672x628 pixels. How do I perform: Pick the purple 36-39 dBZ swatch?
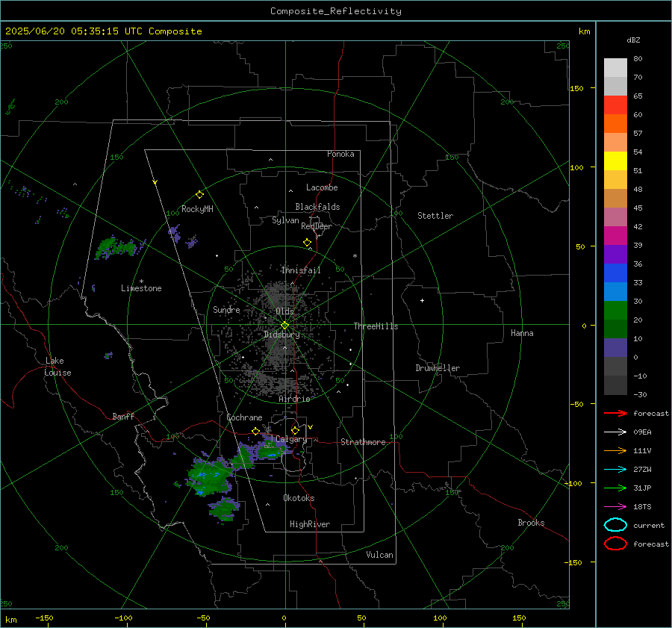[615, 255]
